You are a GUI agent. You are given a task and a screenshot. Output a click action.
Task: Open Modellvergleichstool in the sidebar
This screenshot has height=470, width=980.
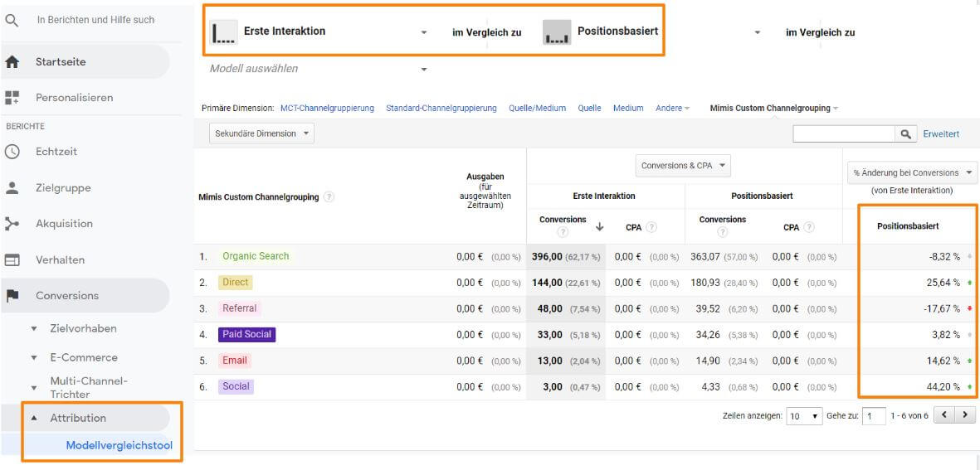pyautogui.click(x=119, y=445)
